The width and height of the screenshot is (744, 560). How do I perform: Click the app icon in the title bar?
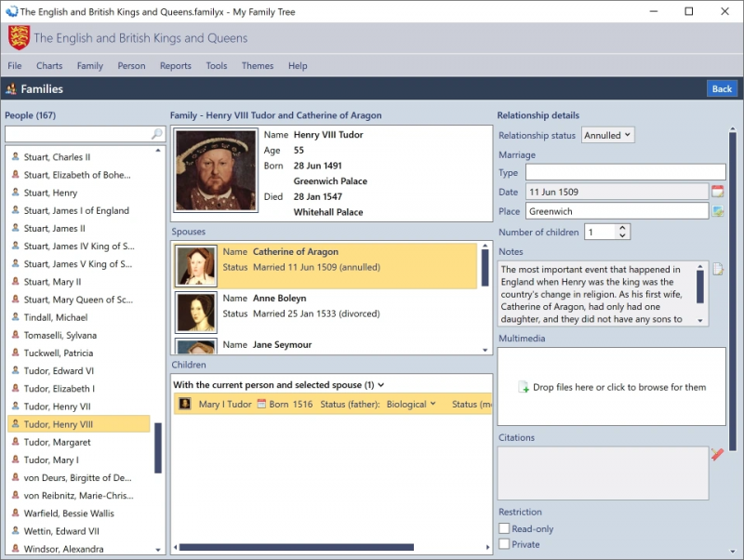click(x=11, y=11)
